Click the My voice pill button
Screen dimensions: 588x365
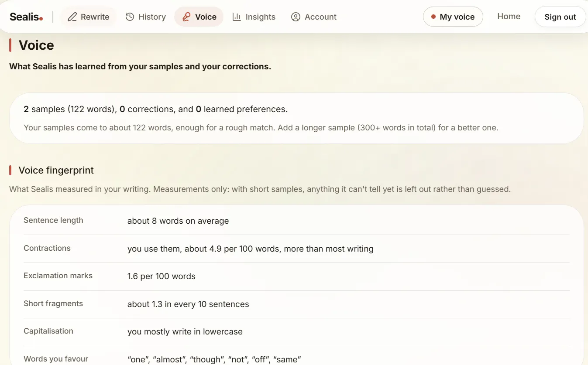point(453,17)
